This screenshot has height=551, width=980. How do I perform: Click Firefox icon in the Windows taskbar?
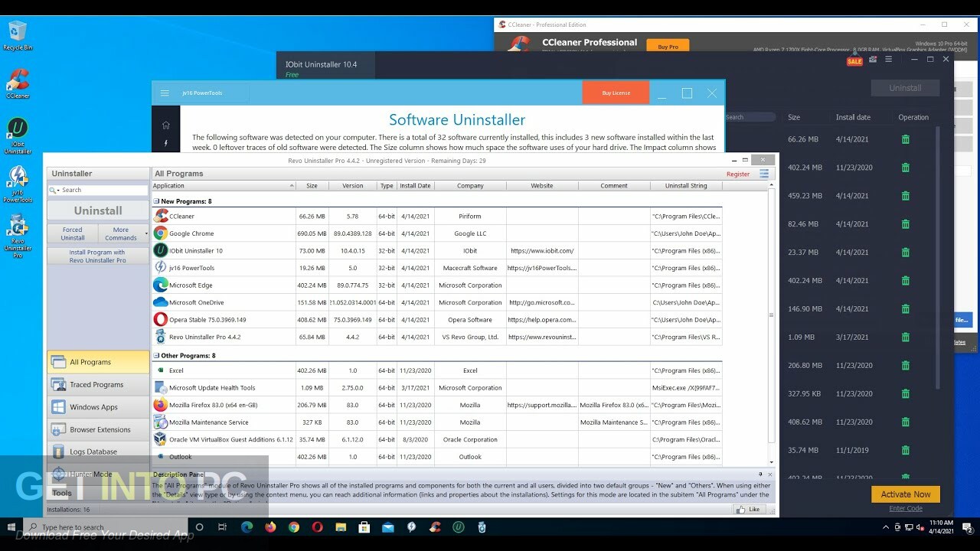(270, 527)
